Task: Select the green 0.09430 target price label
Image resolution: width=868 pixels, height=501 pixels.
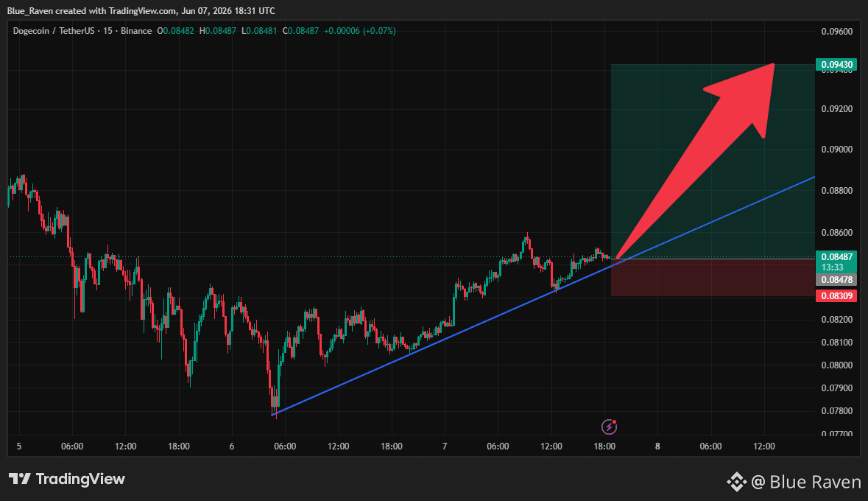Action: pos(836,65)
